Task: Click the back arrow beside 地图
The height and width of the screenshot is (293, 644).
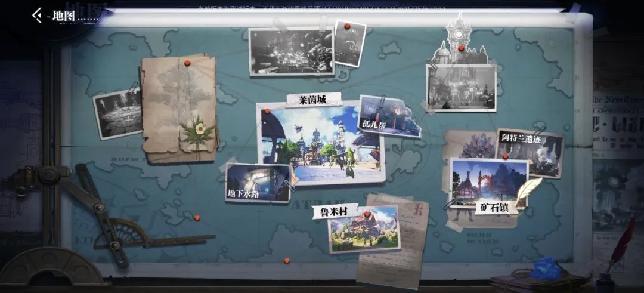Action: click(36, 16)
